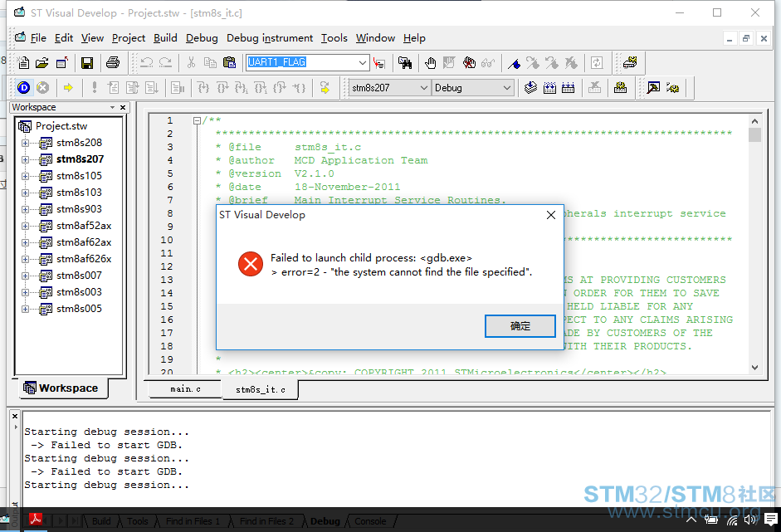Click the Paste clipboard icon

coord(229,62)
